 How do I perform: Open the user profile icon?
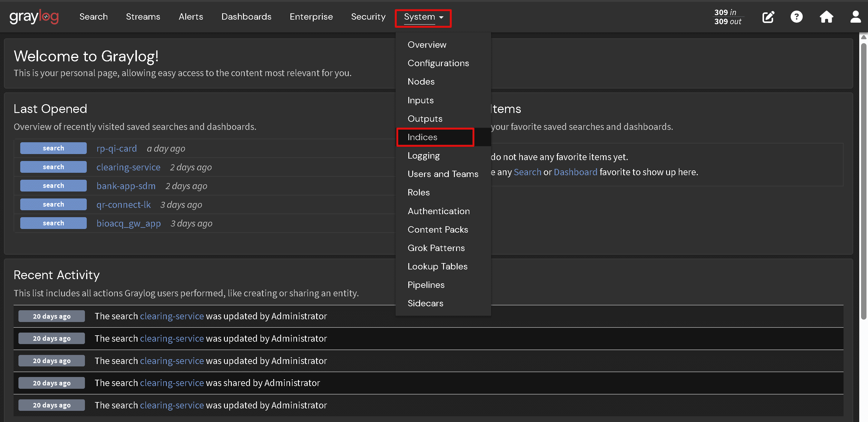856,17
